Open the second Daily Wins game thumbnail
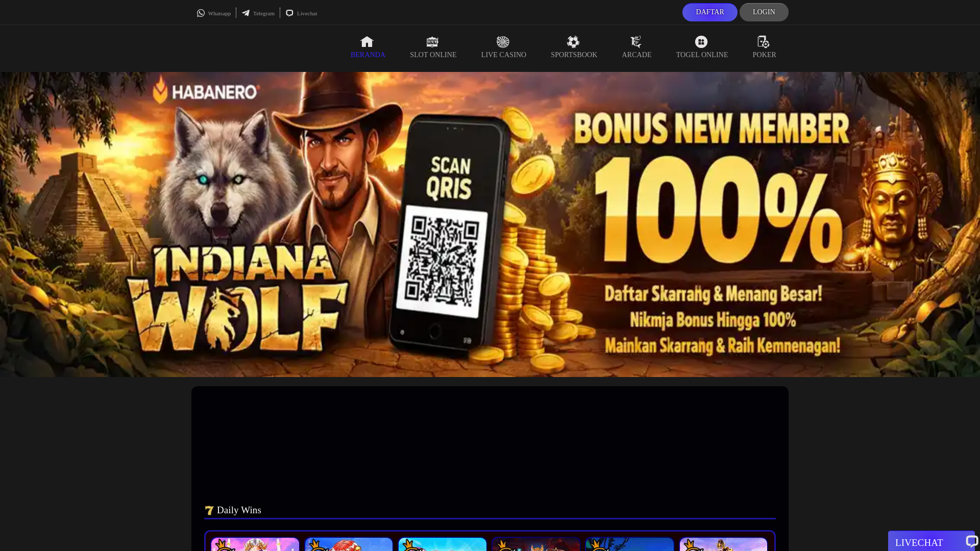Screen dimensions: 980x551 tap(349, 544)
